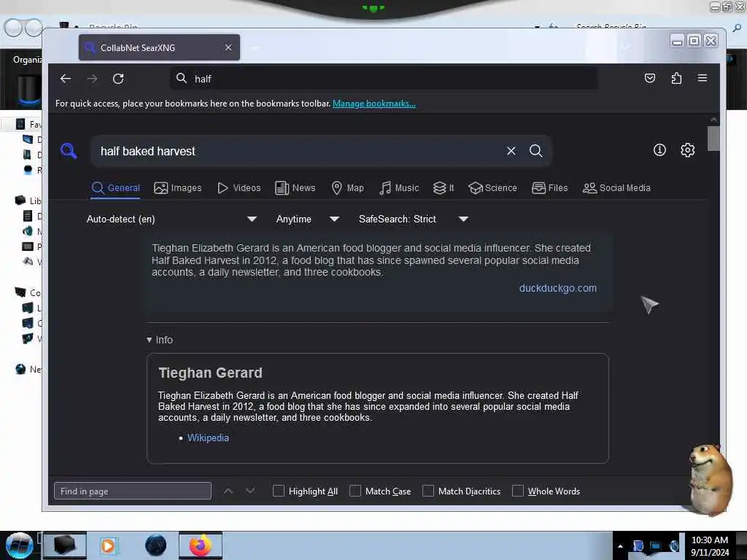747x560 pixels.
Task: Open the Windows Start orb
Action: 20,545
